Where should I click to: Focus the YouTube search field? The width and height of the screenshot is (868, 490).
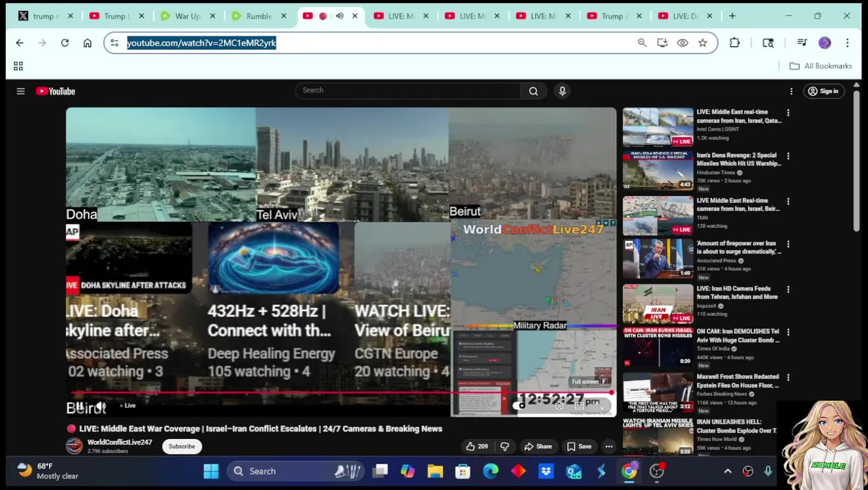408,91
